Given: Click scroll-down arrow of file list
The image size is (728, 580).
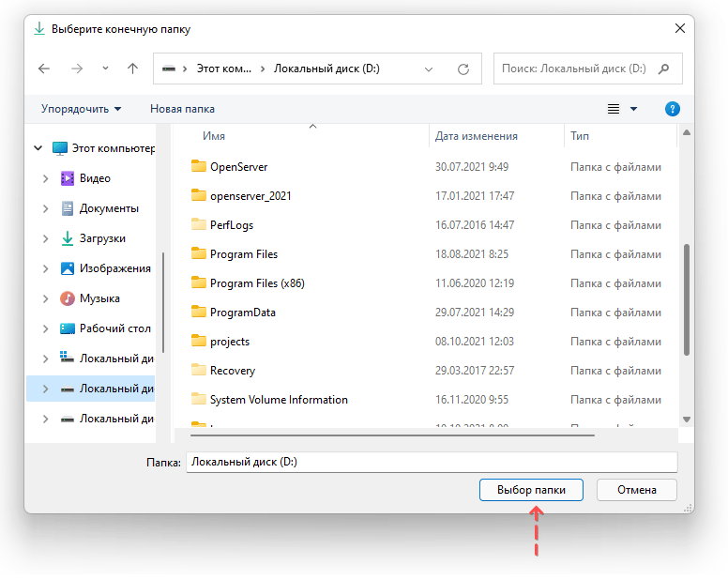Looking at the screenshot, I should click(687, 420).
